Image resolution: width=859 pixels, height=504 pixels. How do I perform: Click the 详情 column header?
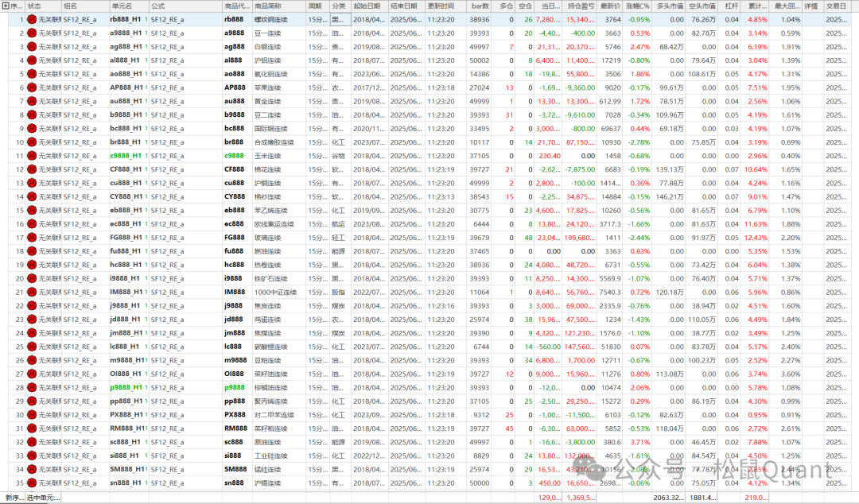(811, 6)
